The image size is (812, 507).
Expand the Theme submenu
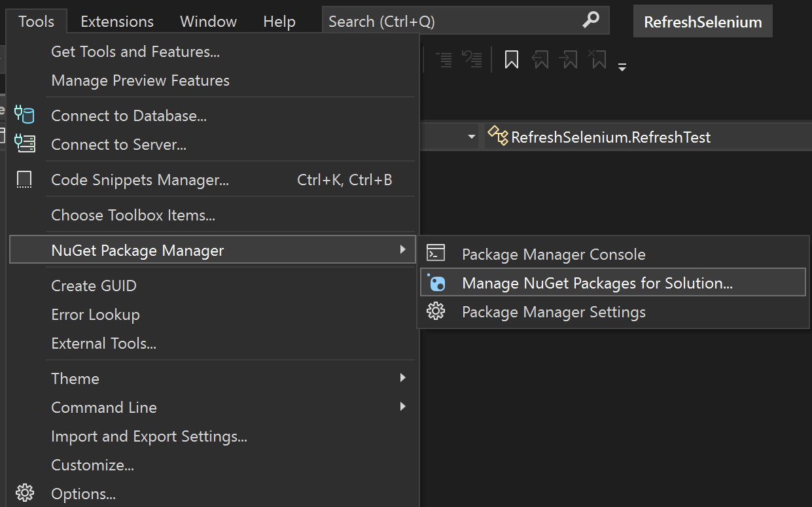tap(402, 378)
